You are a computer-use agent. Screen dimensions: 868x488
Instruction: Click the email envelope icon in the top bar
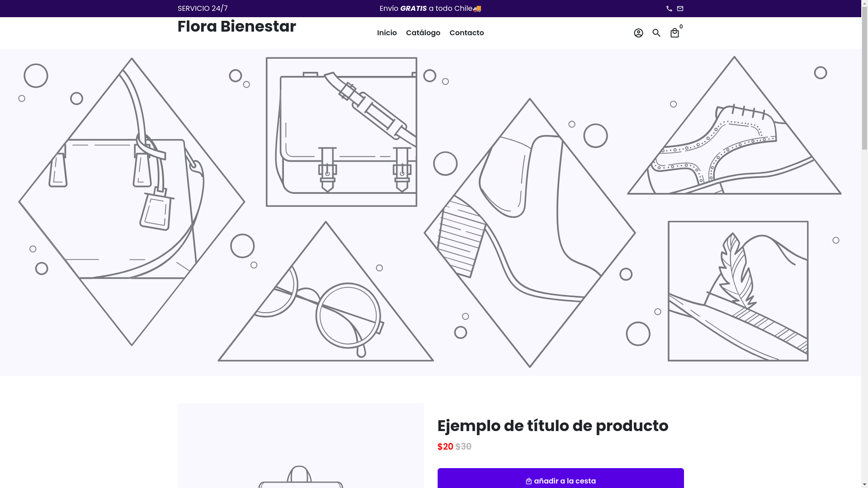click(x=680, y=9)
